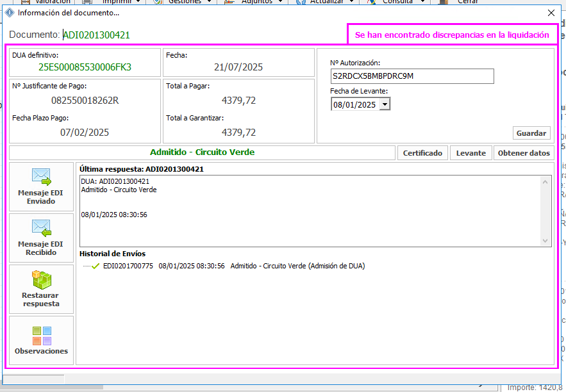This screenshot has height=392, width=566.
Task: Open the Mensaje EDI Enviado message
Action: pyautogui.click(x=41, y=186)
